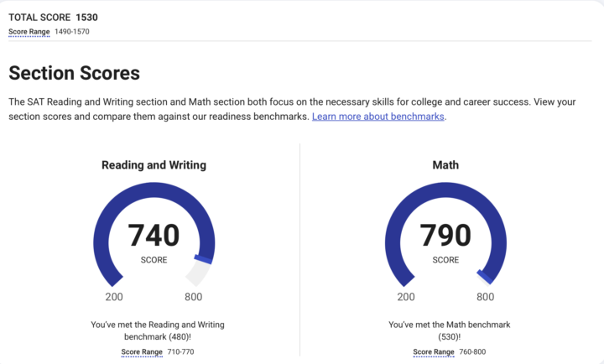Click the gray unfilled portion of Reading gauge

tap(198, 273)
